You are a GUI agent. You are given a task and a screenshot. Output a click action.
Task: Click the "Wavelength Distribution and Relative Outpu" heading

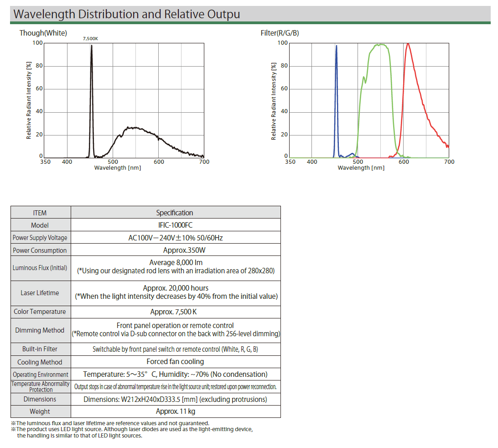[x=127, y=14]
